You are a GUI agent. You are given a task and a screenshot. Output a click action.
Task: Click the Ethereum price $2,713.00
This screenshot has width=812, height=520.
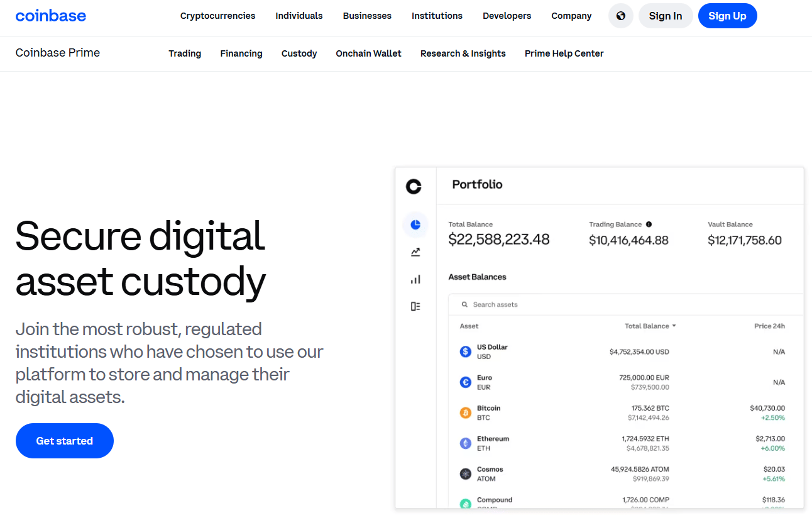771,439
